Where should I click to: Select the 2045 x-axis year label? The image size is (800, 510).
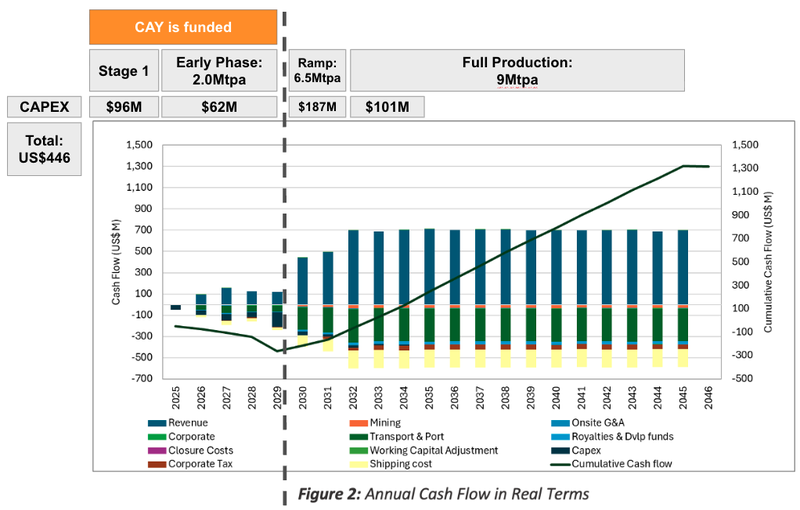tap(684, 393)
